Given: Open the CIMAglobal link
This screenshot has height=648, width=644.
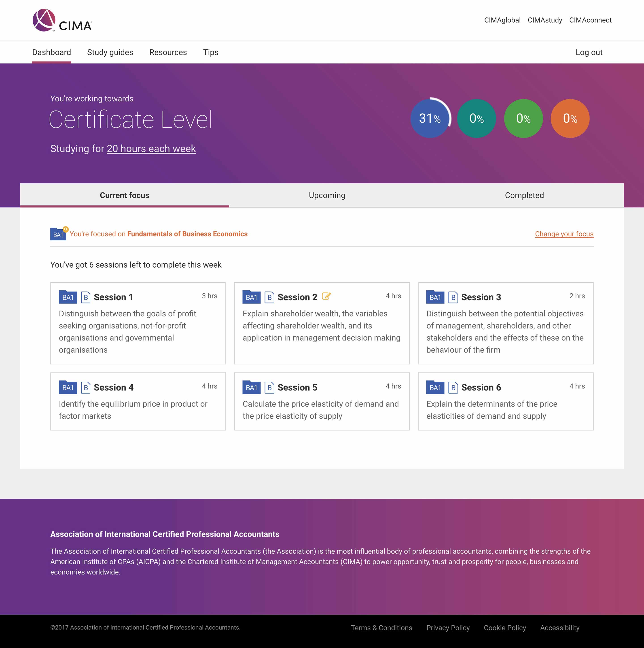Looking at the screenshot, I should [502, 20].
